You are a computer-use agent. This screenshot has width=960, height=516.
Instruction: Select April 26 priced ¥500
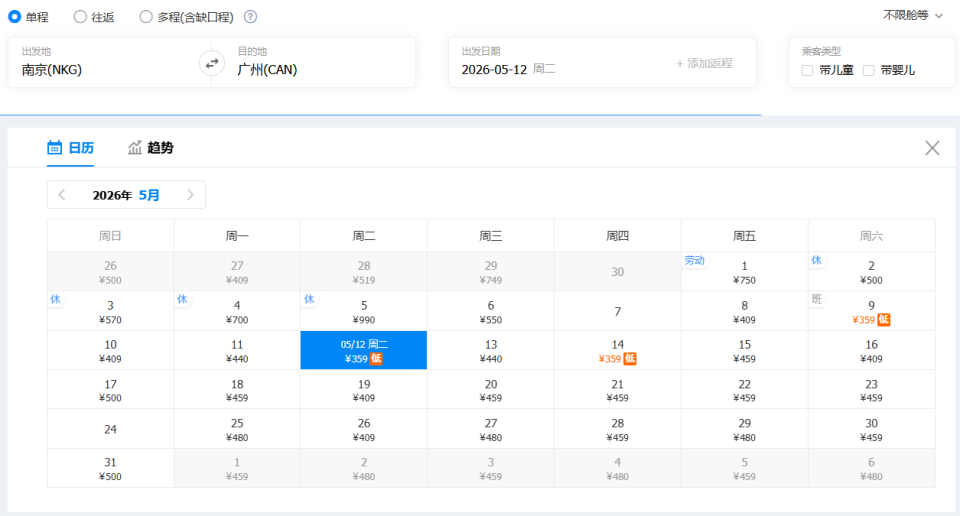pyautogui.click(x=110, y=272)
